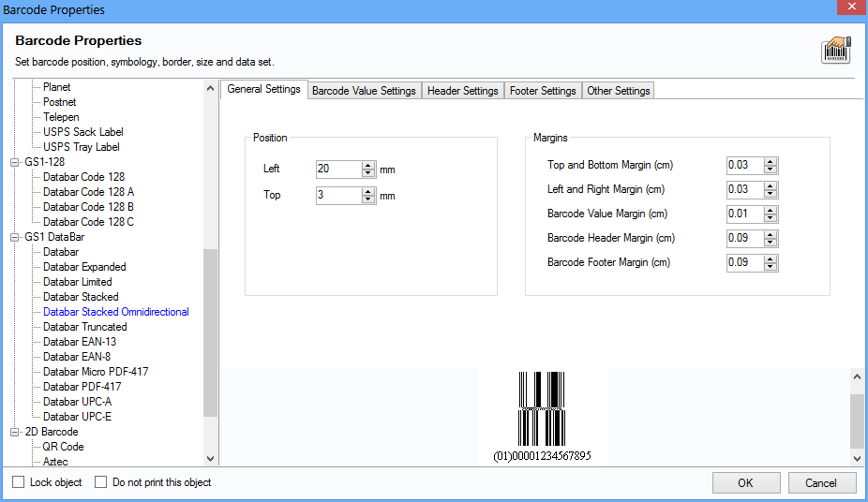Select Databar UPC-E
Screen dimensions: 868x502
[78, 417]
